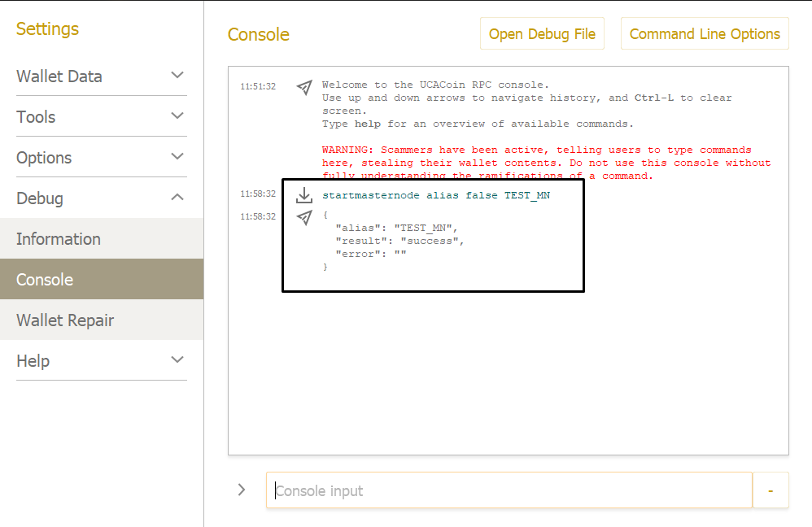Image resolution: width=812 pixels, height=527 pixels.
Task: Open Command Line Options
Action: point(705,33)
